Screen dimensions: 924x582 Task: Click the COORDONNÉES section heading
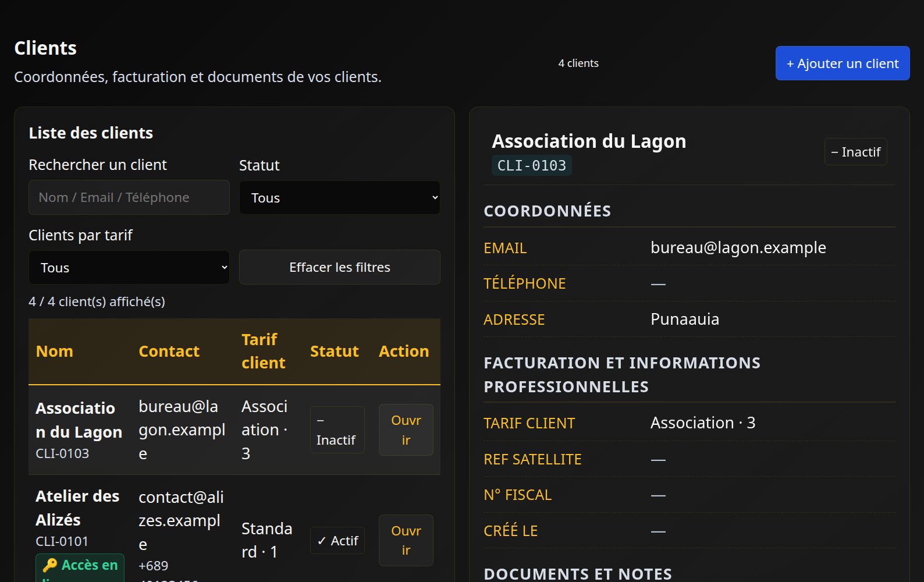click(548, 211)
